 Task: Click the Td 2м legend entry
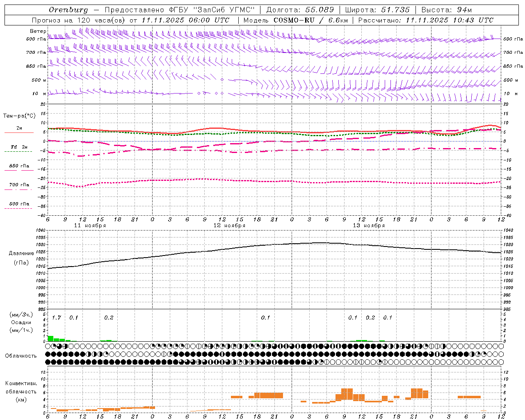(19, 147)
